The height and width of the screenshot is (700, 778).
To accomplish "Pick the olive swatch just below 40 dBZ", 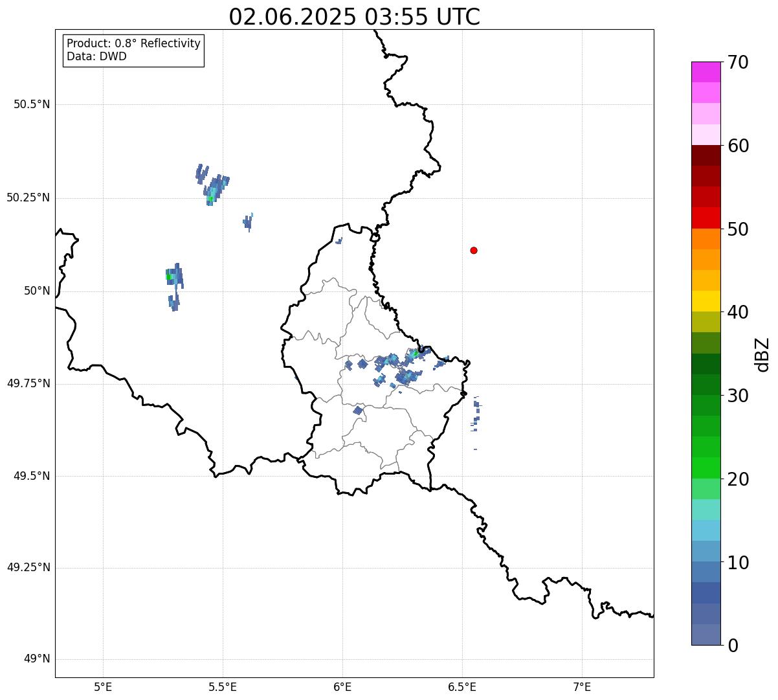I will pos(706,322).
